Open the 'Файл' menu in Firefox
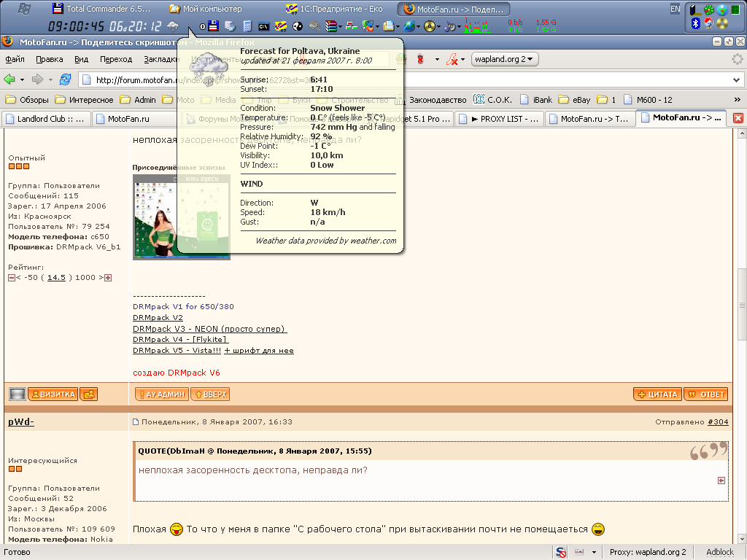The image size is (747, 560). (x=15, y=59)
